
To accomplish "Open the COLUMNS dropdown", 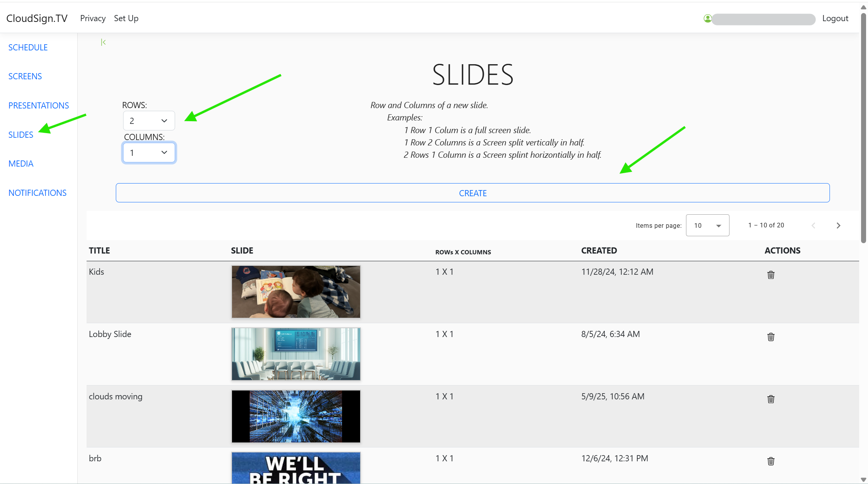I will click(149, 153).
